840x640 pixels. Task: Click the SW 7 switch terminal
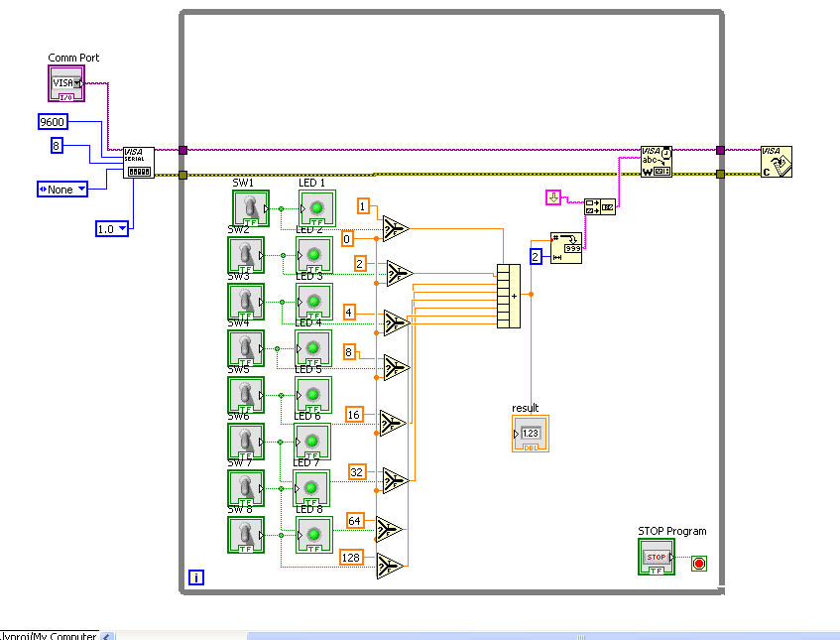246,488
